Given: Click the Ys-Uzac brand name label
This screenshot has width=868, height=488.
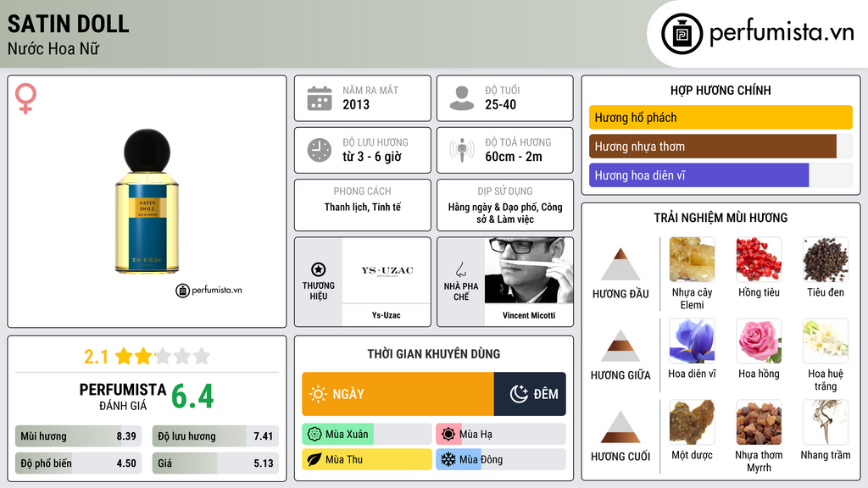Looking at the screenshot, I should [386, 315].
